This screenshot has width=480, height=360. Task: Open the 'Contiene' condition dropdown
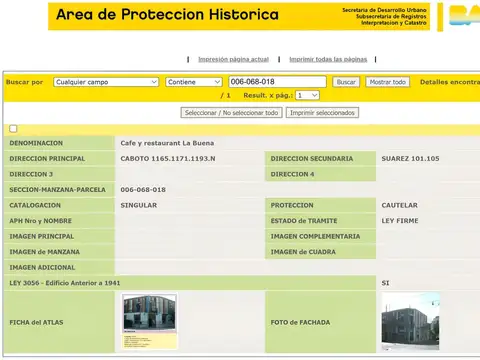(194, 82)
